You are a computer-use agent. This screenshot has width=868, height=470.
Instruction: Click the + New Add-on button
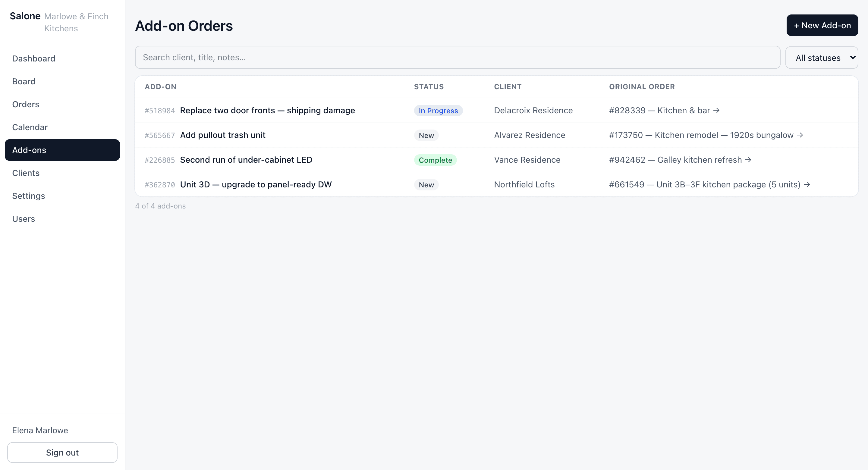tap(822, 25)
